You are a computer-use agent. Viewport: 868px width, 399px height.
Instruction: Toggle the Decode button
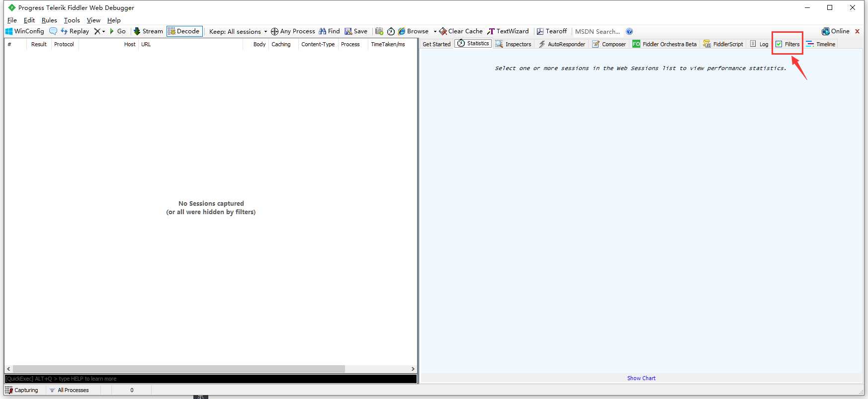(184, 31)
